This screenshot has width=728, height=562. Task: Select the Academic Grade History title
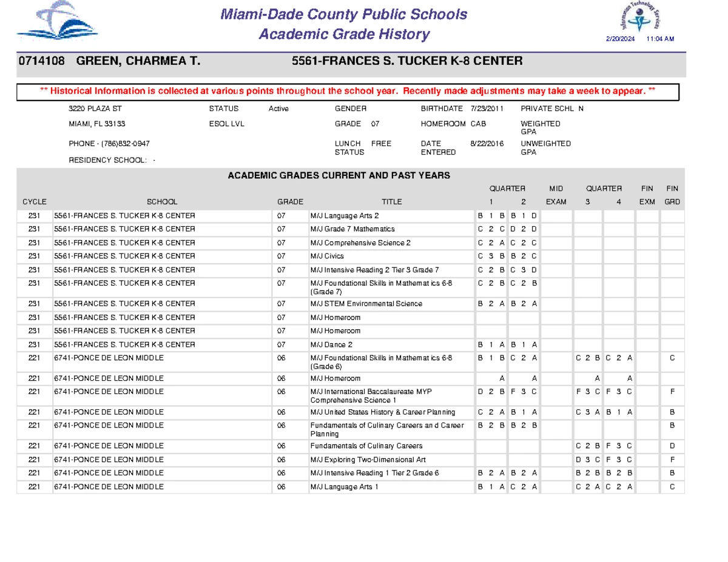pyautogui.click(x=344, y=35)
